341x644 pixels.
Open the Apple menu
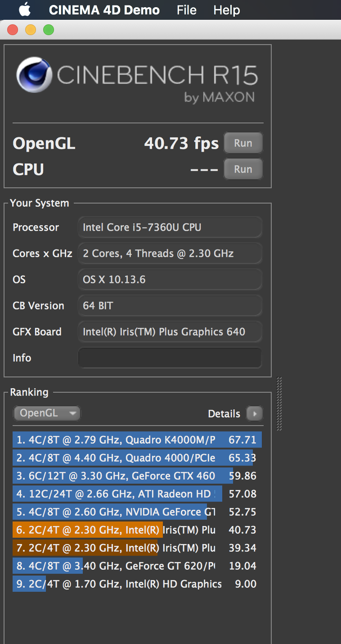point(24,9)
